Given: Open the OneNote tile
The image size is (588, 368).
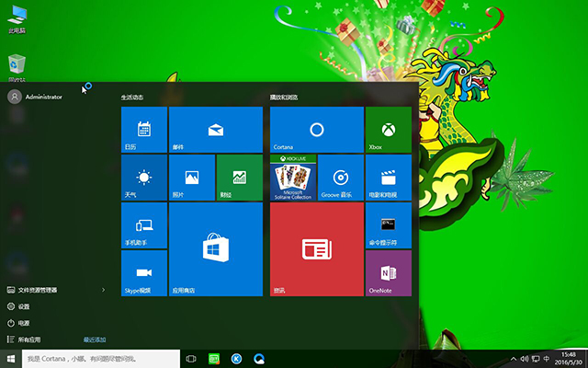Looking at the screenshot, I should click(388, 273).
